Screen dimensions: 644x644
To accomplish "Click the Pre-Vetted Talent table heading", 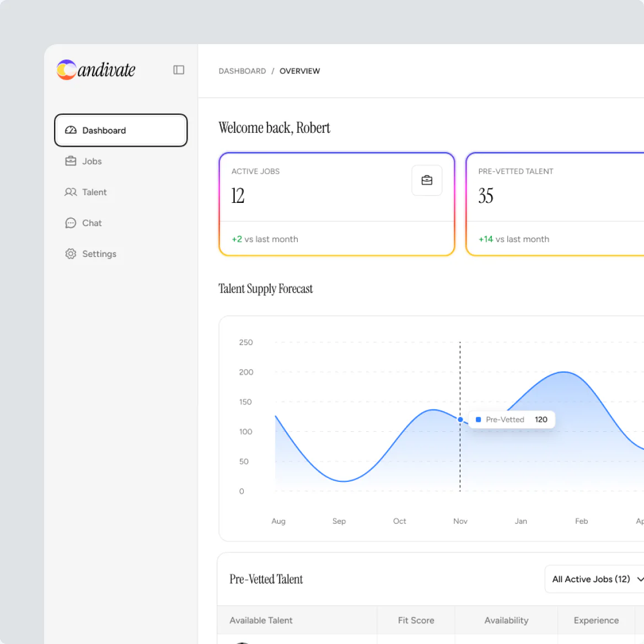I will pyautogui.click(x=266, y=579).
